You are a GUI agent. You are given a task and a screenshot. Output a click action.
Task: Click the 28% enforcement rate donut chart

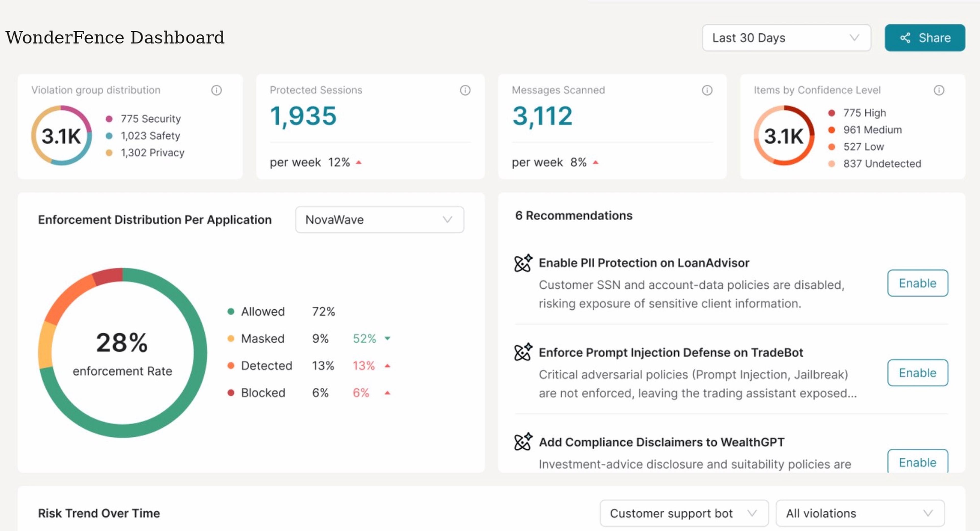[122, 353]
